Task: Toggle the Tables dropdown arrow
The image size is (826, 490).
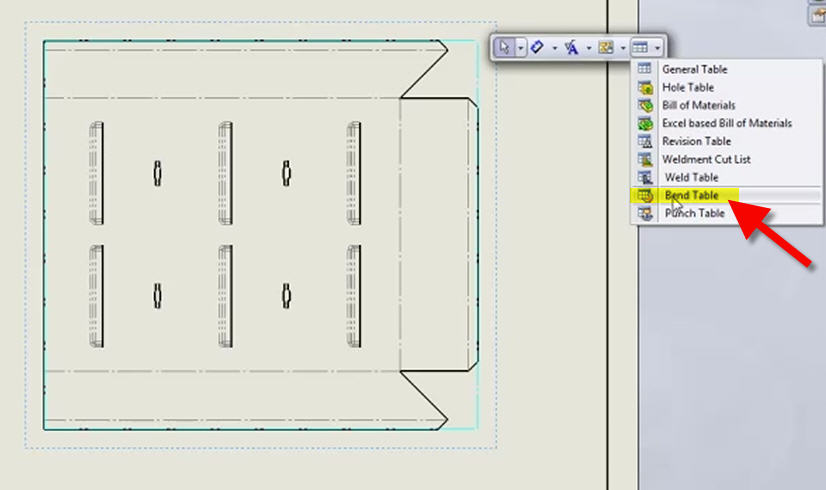Action: (x=657, y=48)
